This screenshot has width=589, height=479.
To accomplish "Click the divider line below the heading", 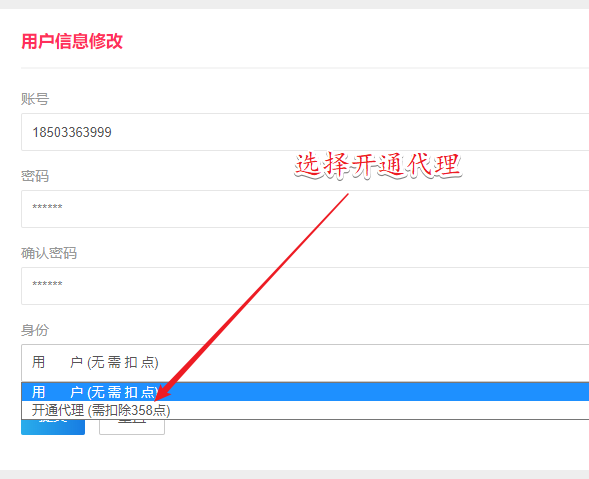I will (x=305, y=68).
